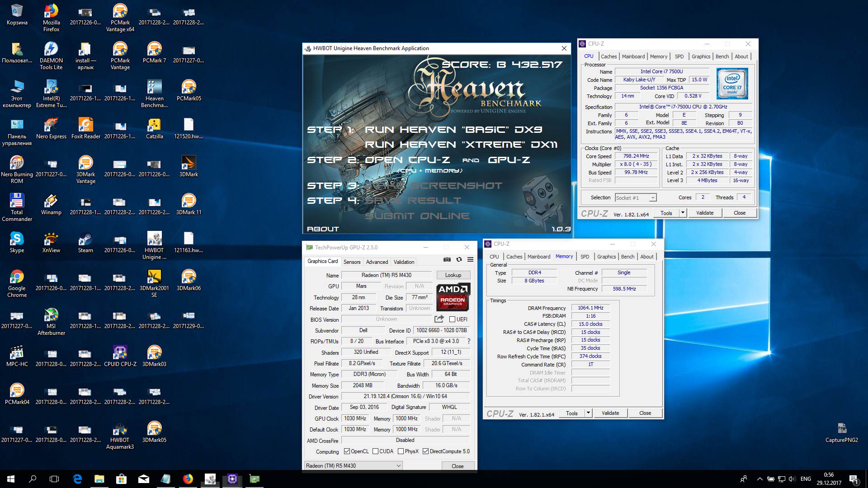Open Foxit Reader desktop icon
The height and width of the screenshot is (488, 868).
(85, 129)
